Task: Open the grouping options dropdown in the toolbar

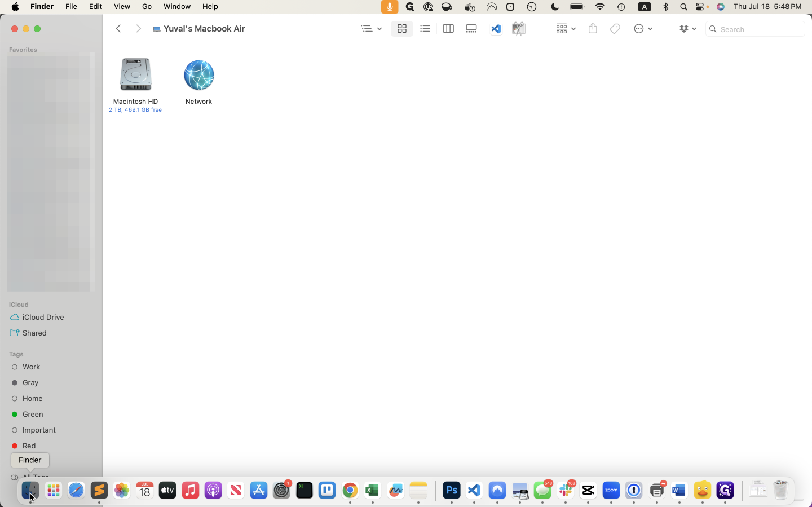Action: [x=566, y=29]
